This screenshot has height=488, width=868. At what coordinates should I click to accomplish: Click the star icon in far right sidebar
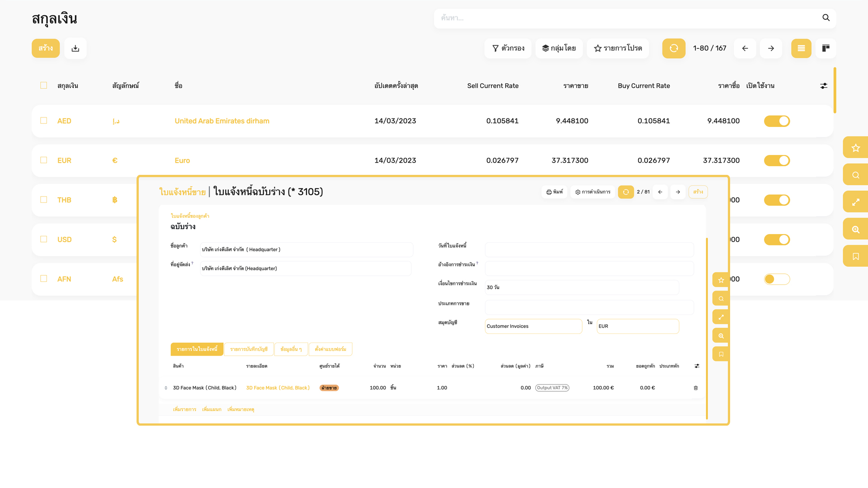855,148
